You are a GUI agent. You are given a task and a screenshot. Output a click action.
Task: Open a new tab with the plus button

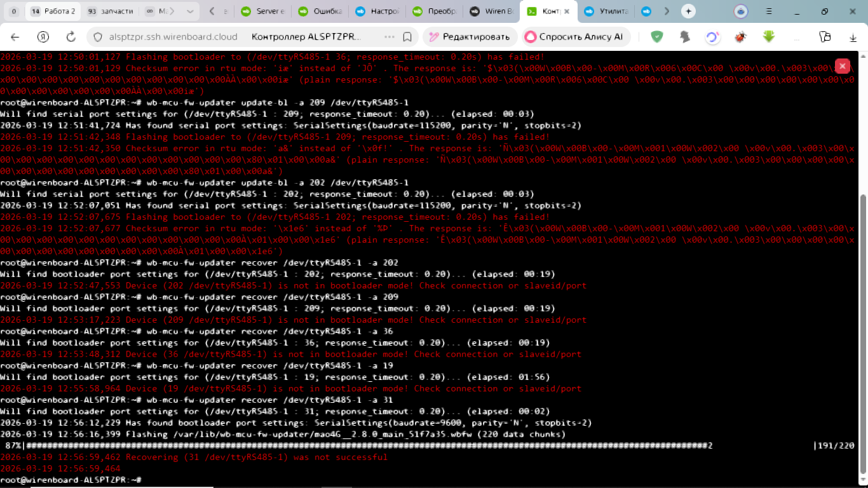pos(688,11)
